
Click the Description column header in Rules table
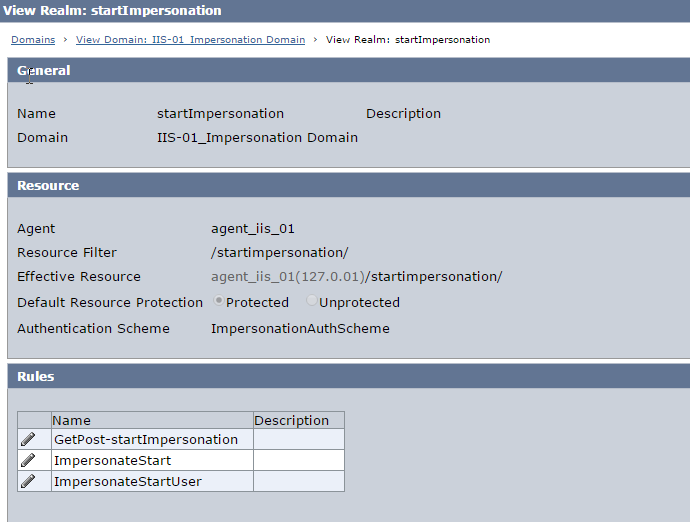(299, 420)
